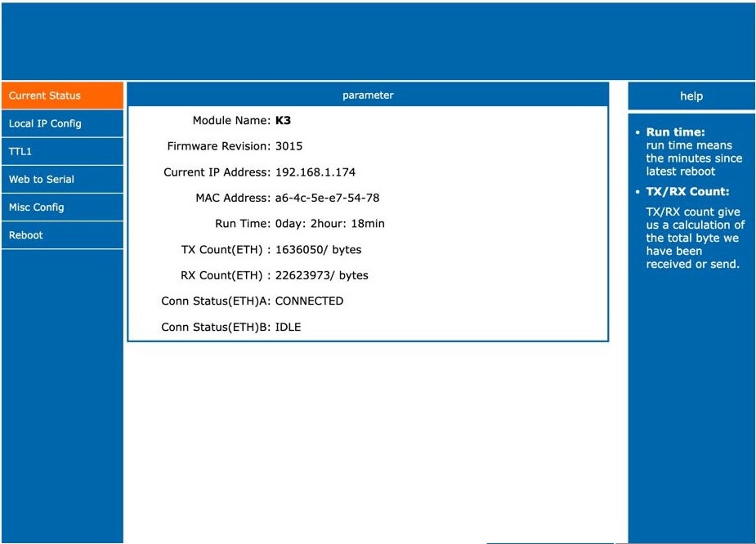Click the MAC address a6-4c-5e-e7-54-78

(327, 198)
